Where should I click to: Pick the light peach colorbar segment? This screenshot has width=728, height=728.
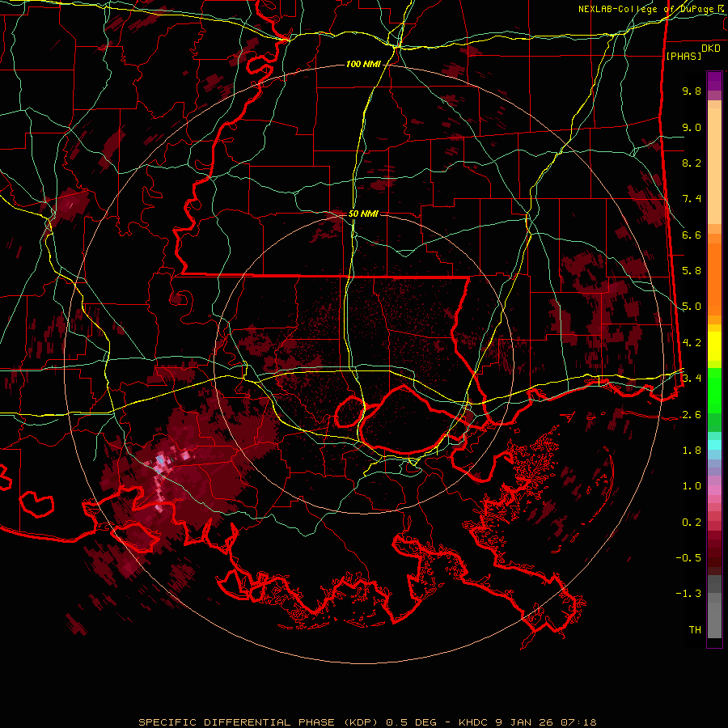click(x=714, y=167)
